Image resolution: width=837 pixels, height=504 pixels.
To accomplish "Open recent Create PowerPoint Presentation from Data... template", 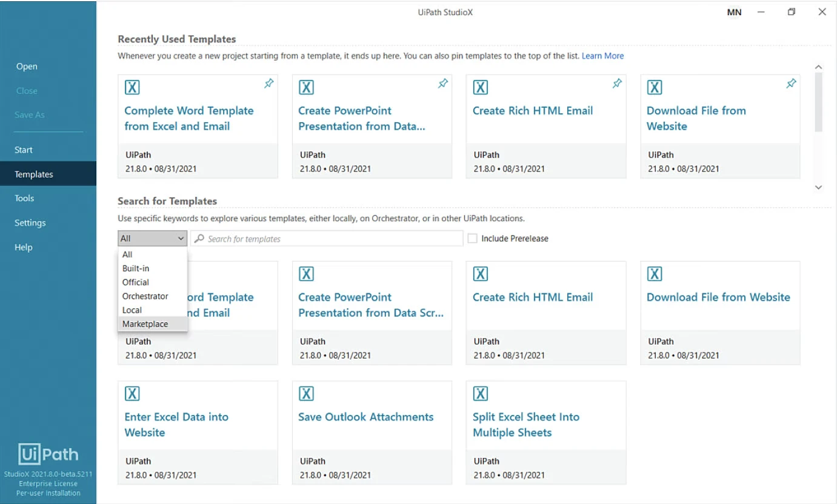I will click(362, 119).
